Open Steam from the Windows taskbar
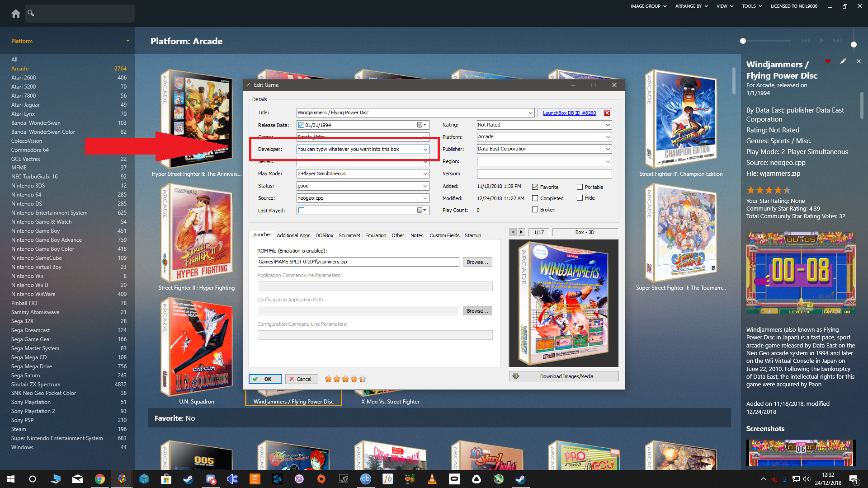868x488 pixels. tap(188, 479)
